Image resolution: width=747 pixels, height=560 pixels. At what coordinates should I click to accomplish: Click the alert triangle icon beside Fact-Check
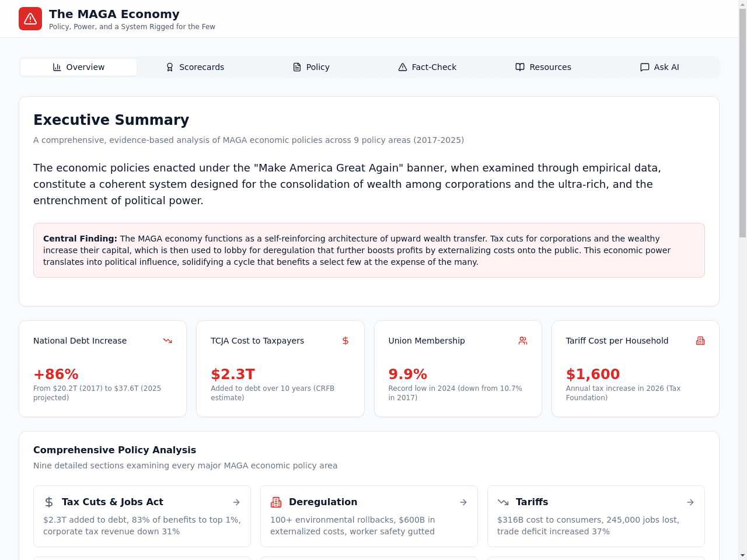(403, 67)
